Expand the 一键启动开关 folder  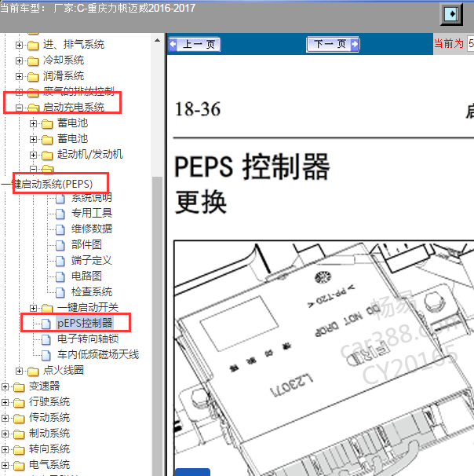34,308
